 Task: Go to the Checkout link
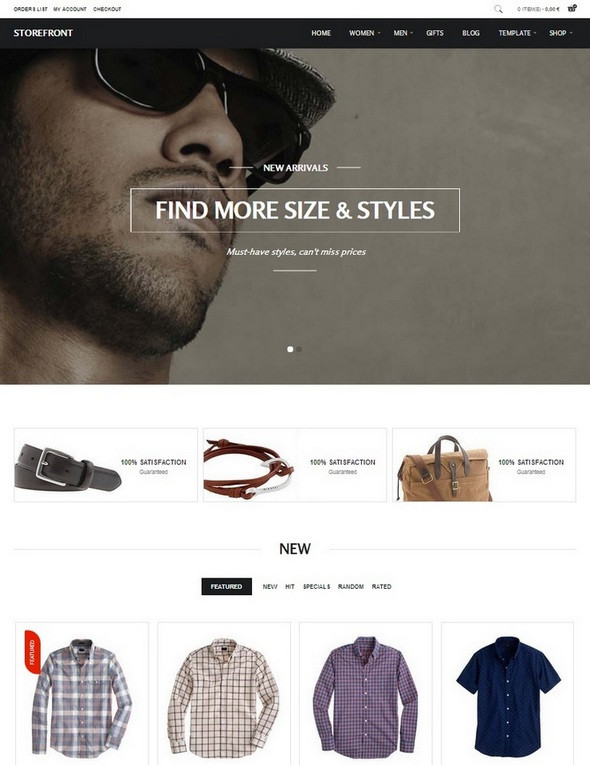click(107, 9)
